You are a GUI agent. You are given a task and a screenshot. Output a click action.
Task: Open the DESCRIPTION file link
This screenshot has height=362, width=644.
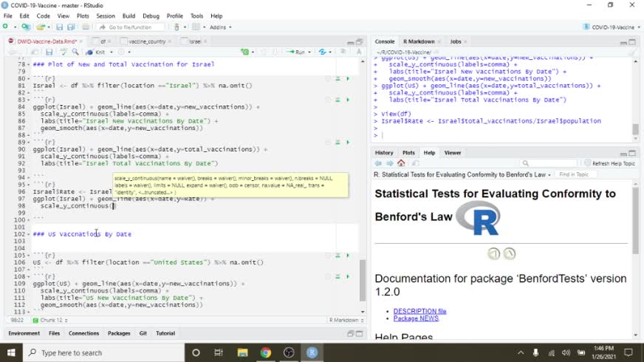pos(419,311)
